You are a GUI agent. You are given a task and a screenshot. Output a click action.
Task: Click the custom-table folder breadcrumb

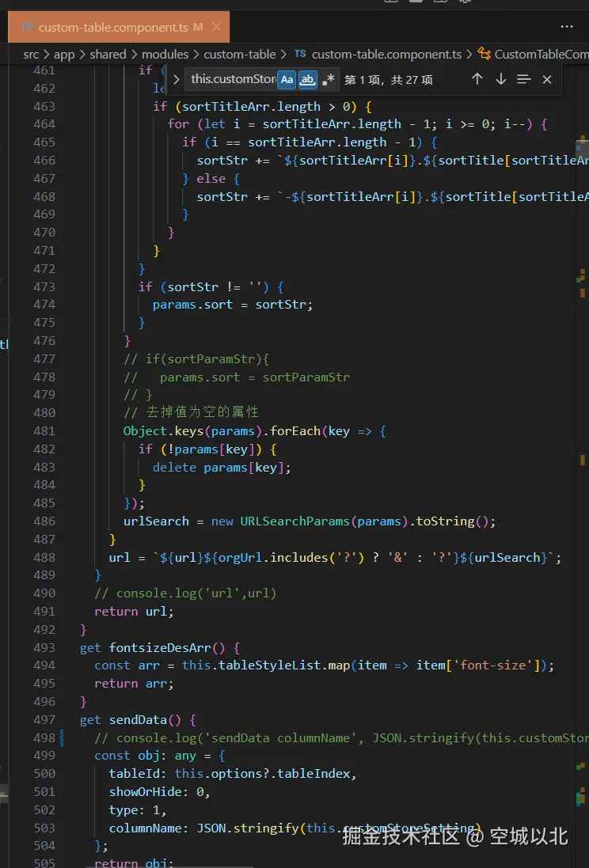point(239,55)
